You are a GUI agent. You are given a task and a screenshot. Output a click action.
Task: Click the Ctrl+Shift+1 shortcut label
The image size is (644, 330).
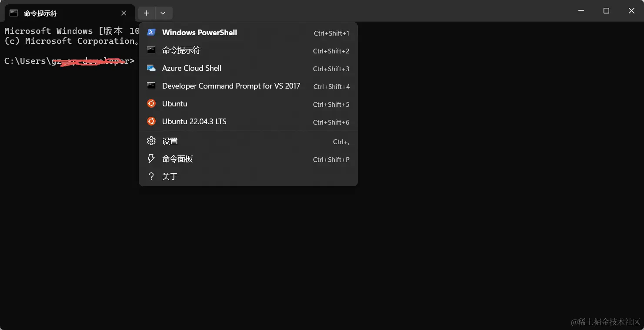331,33
